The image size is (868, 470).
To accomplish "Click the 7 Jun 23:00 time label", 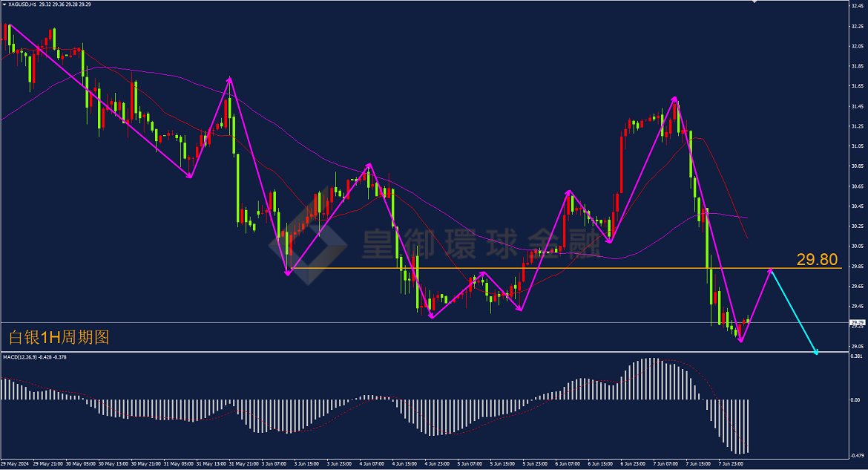I will tap(731, 463).
